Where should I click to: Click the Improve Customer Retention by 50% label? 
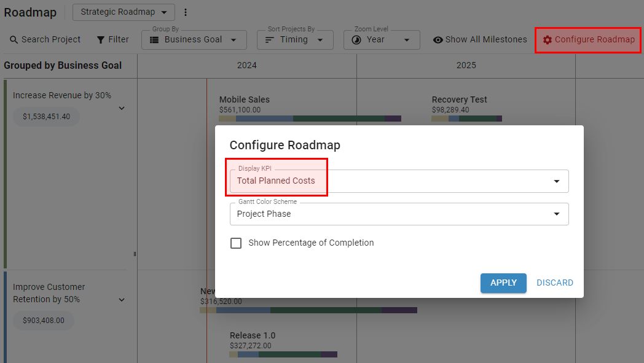pos(49,293)
